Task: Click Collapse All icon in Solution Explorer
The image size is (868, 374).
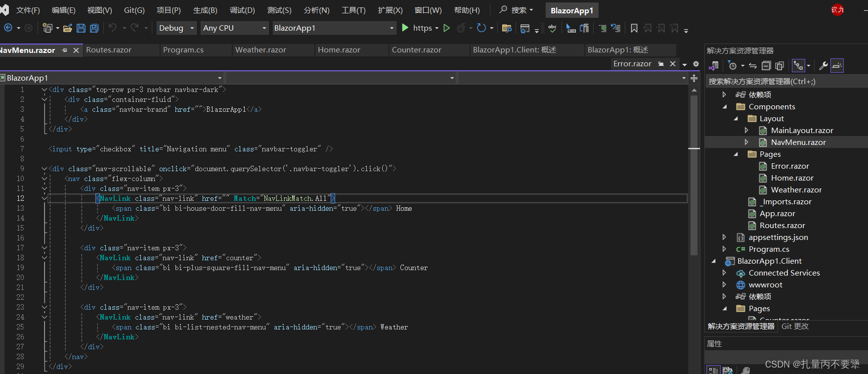Action: click(x=766, y=66)
